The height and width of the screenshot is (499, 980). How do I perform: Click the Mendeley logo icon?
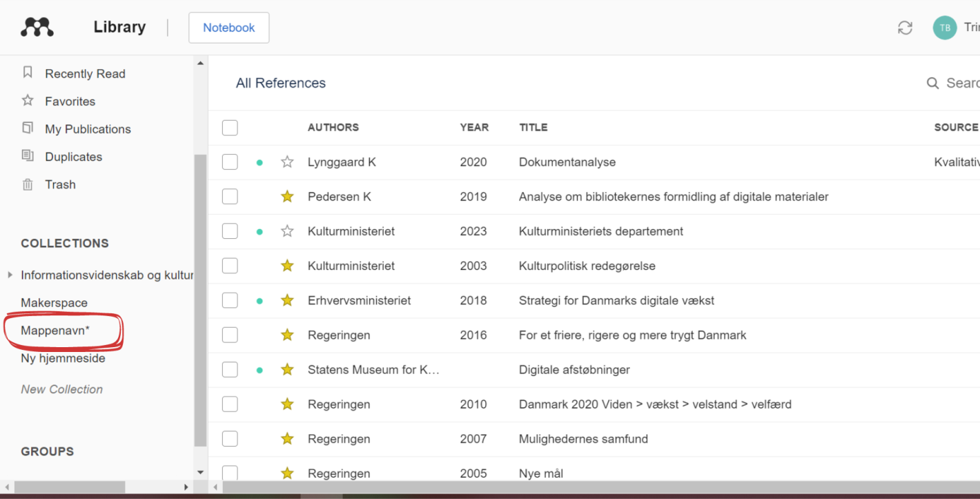pyautogui.click(x=37, y=28)
